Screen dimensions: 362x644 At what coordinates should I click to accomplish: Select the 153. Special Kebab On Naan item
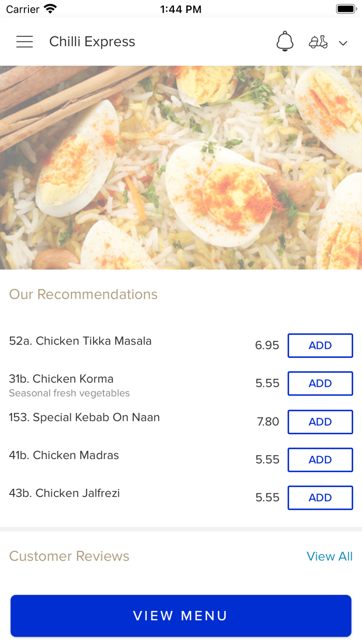tap(84, 417)
